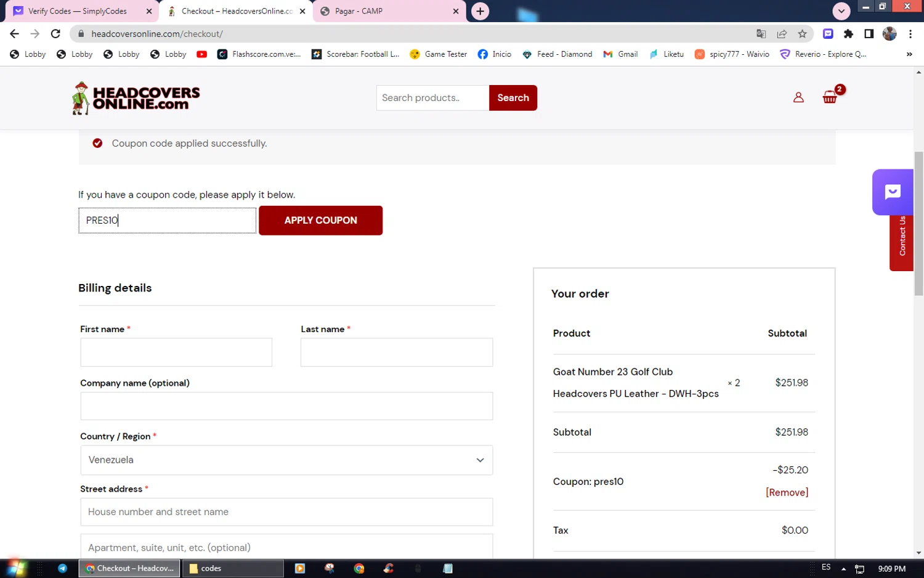Click the coupon code field containing PRES10
Image resolution: width=924 pixels, height=578 pixels.
167,221
